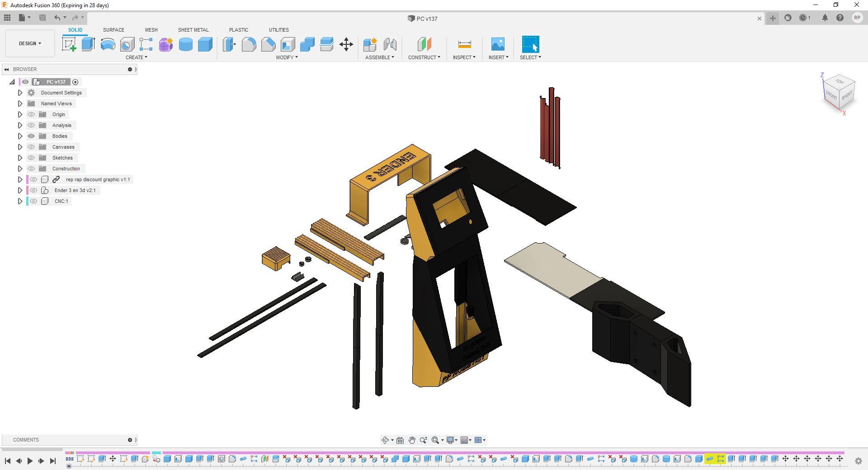Viewport: 868px width, 470px height.
Task: Pick the Hole tool
Action: [127, 44]
